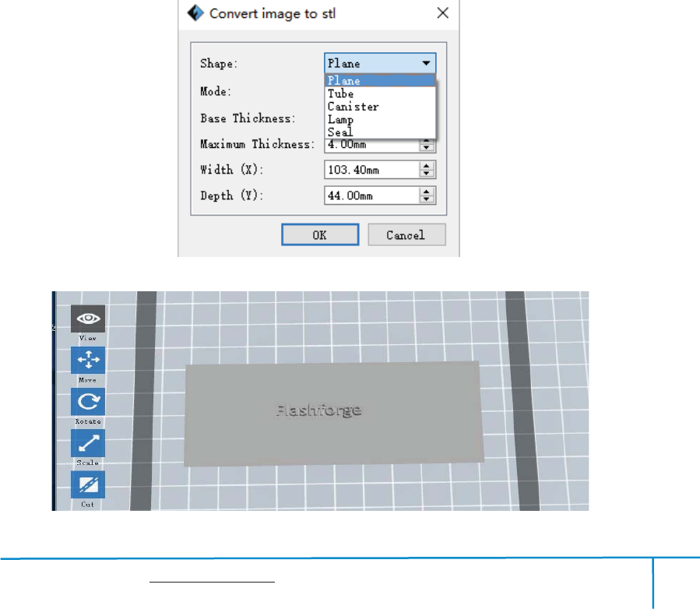The height and width of the screenshot is (609, 700).
Task: Choose Canister in the Shape list
Action: tap(380, 107)
